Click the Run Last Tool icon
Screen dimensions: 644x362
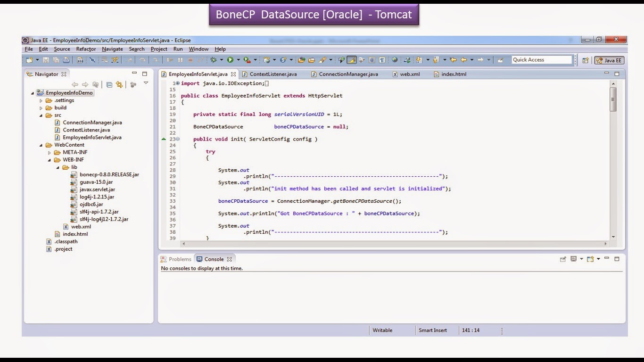(247, 60)
